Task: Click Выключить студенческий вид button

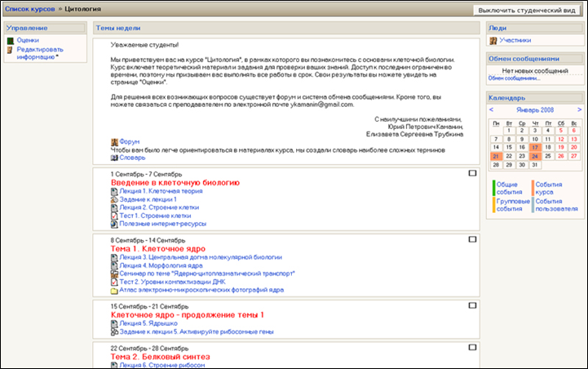Action: (x=527, y=10)
